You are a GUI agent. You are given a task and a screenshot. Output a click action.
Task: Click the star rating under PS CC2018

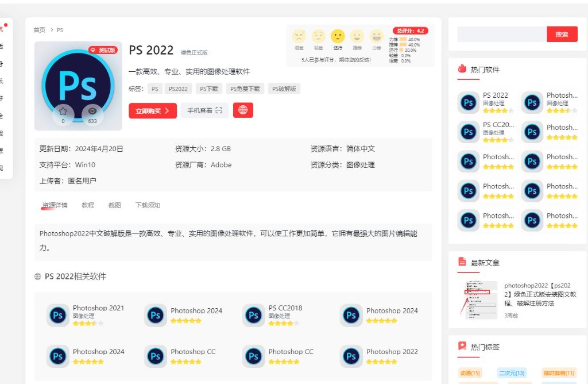pyautogui.click(x=284, y=323)
